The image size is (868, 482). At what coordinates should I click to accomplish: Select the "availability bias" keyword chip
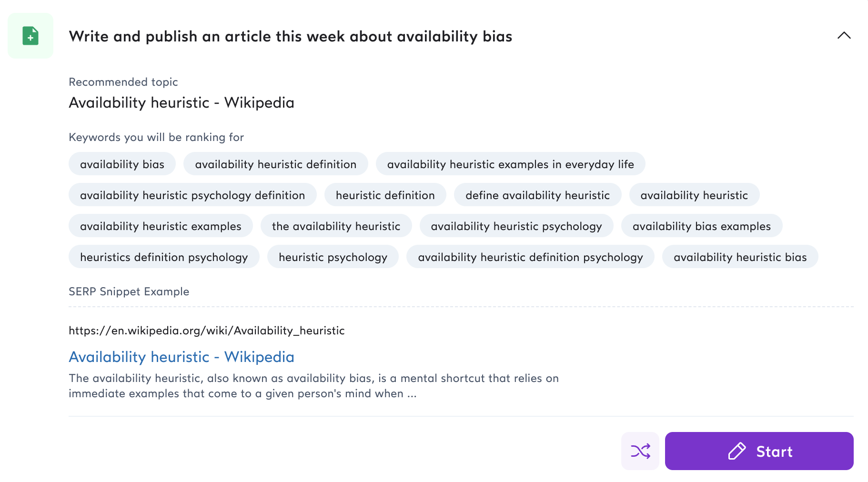(x=122, y=164)
